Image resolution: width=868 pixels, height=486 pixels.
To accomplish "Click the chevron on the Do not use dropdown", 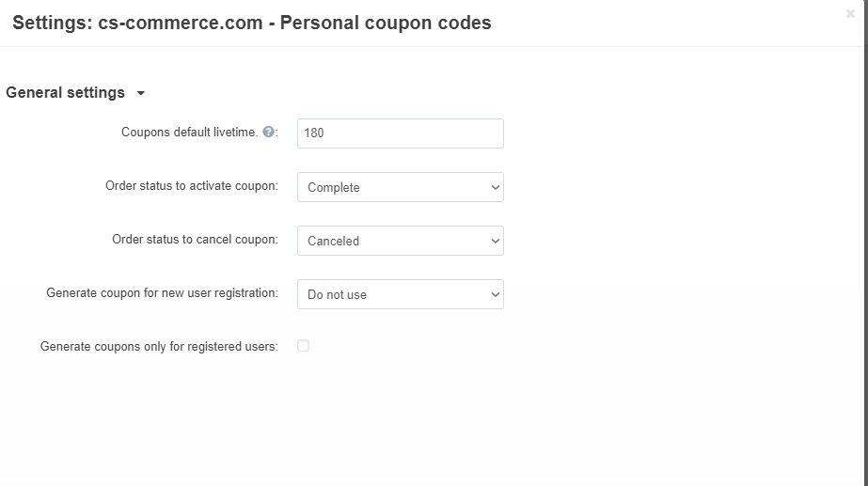I will pyautogui.click(x=496, y=294).
